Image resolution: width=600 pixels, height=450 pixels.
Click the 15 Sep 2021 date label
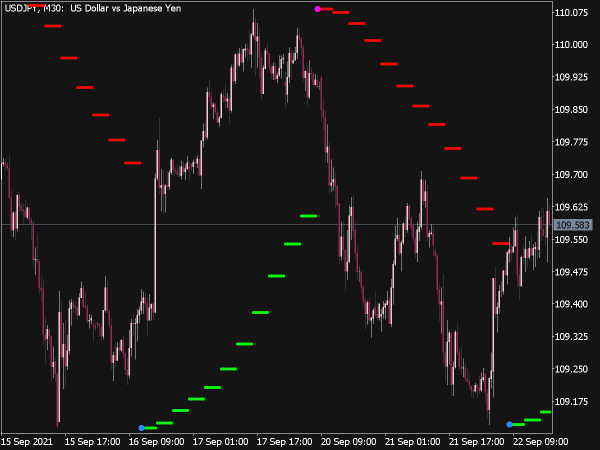click(27, 442)
